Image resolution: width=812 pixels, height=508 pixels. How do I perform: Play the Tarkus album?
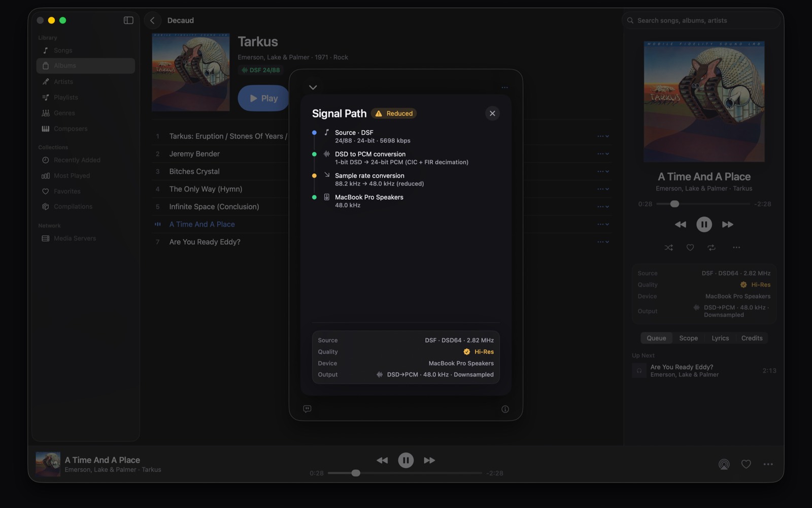(263, 98)
